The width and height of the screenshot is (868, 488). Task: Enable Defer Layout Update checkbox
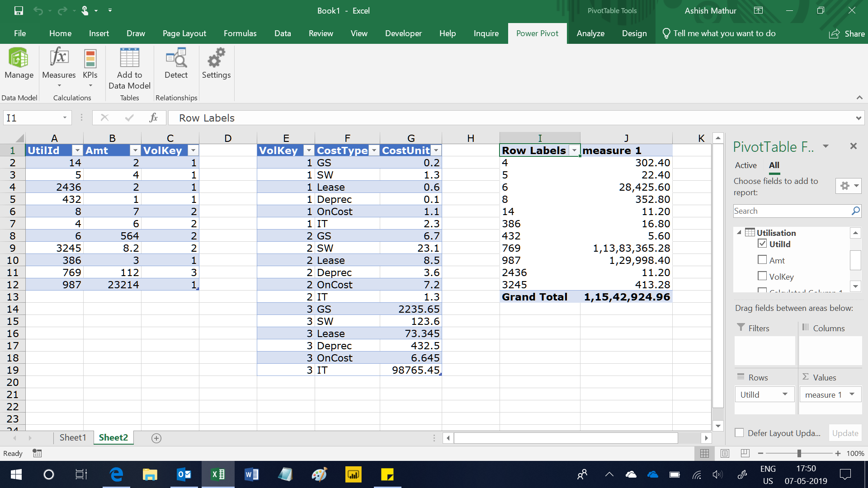(739, 433)
